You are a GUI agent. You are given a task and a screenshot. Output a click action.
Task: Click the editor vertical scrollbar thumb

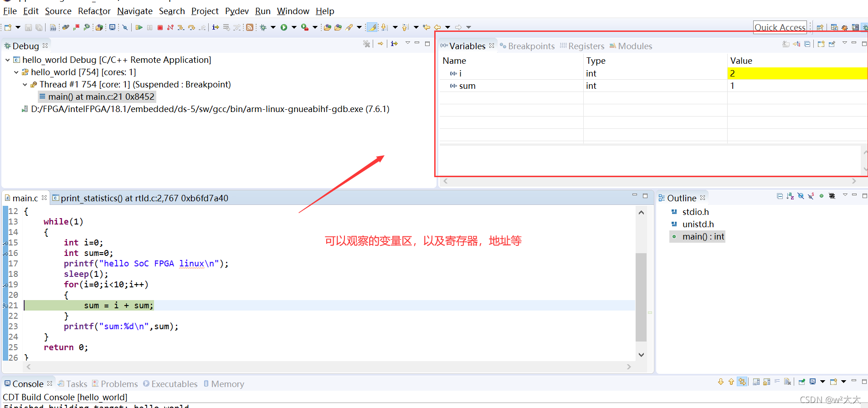click(x=641, y=297)
